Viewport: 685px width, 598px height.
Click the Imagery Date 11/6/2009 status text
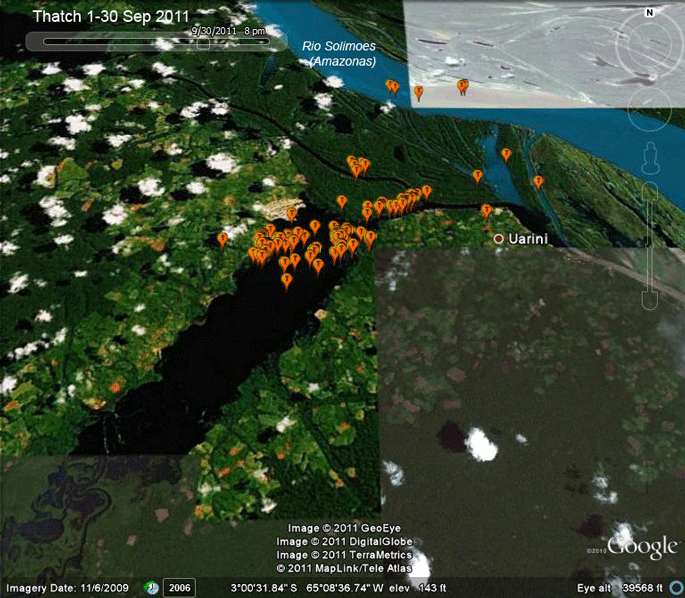pos(67,588)
